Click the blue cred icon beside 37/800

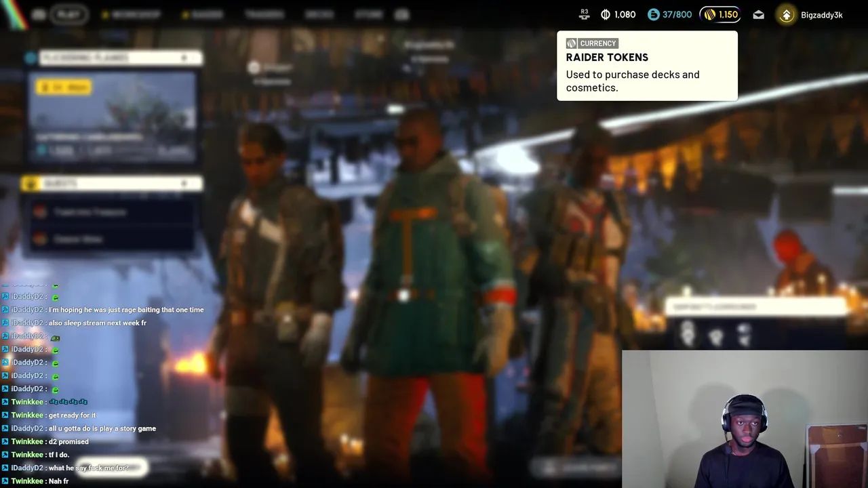click(x=653, y=14)
